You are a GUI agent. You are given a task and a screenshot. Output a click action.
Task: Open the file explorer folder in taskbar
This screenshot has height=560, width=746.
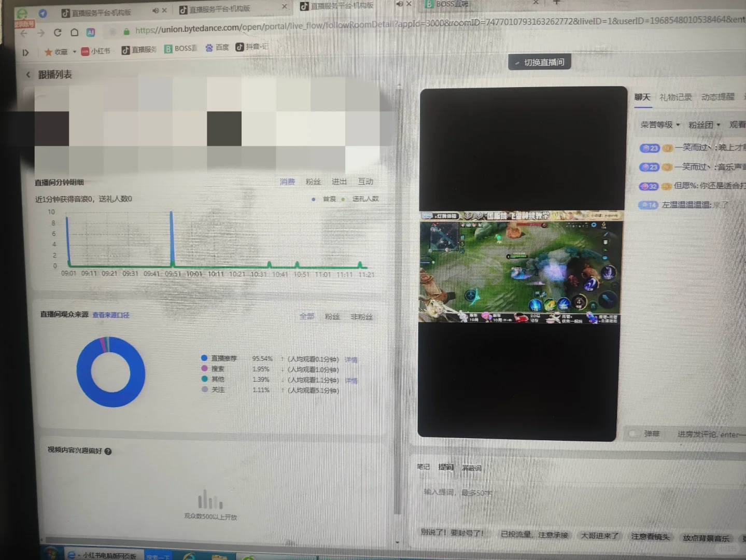[x=219, y=557]
